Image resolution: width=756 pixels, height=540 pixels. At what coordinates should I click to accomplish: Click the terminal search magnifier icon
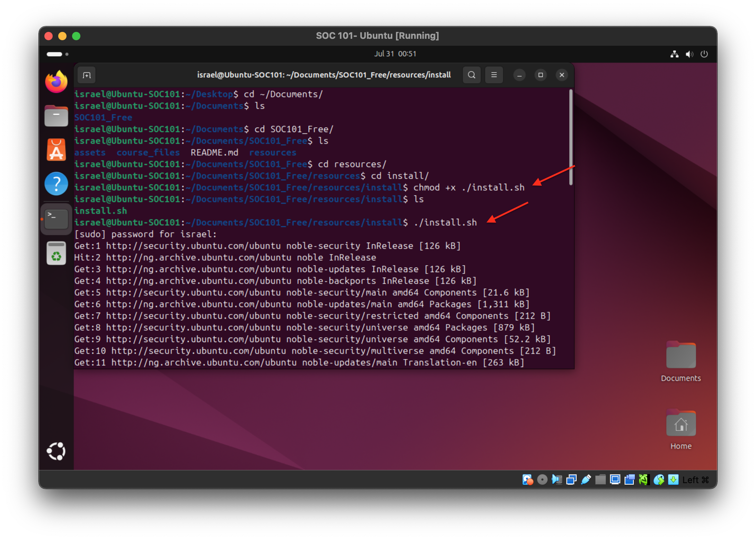click(x=472, y=75)
